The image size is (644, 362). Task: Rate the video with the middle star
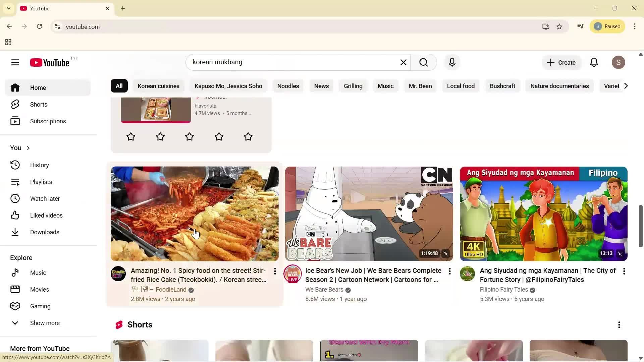pyautogui.click(x=189, y=136)
